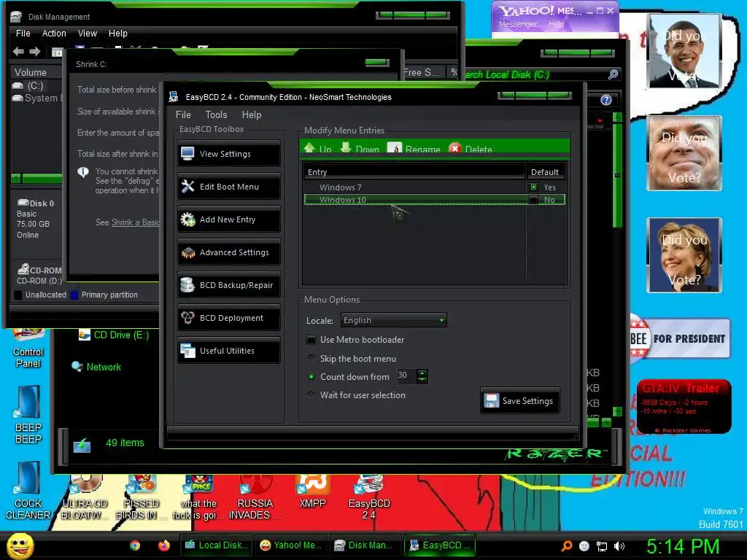The width and height of the screenshot is (747, 560).
Task: Click Disk Management back arrow
Action: point(18,52)
